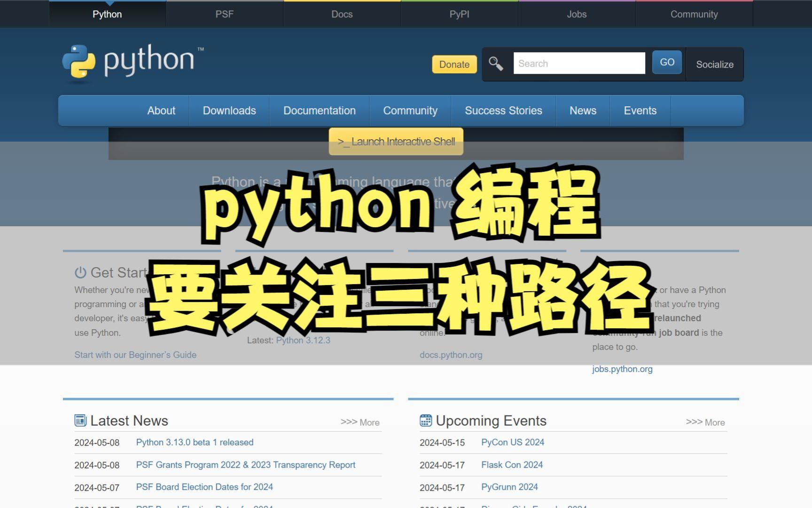Open PSF Board Election Dates for 2024
Viewport: 812px width, 508px height.
(204, 487)
